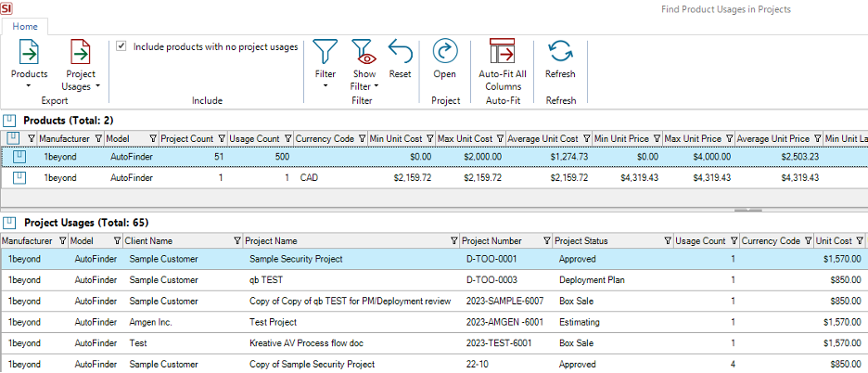Switch to the Home ribbon tab
Image resolution: width=868 pixels, height=373 pixels.
click(x=25, y=26)
